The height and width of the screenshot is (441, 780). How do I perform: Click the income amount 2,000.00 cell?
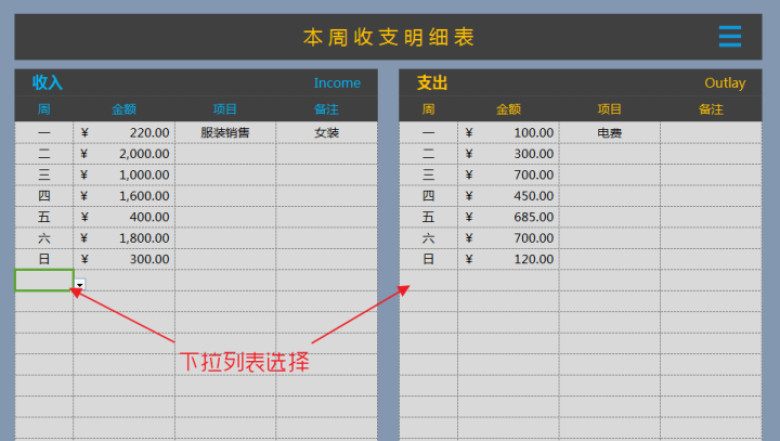point(124,154)
